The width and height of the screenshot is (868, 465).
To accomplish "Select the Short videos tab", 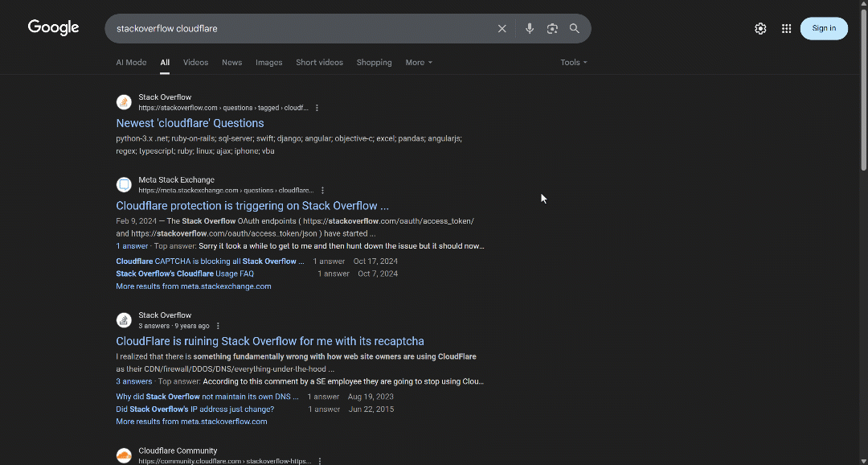I will 319,63.
